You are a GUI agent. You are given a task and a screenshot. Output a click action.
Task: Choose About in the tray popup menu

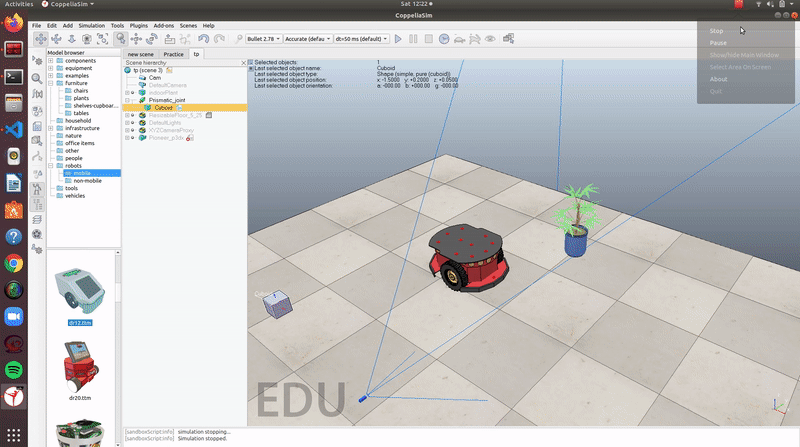[x=718, y=79]
